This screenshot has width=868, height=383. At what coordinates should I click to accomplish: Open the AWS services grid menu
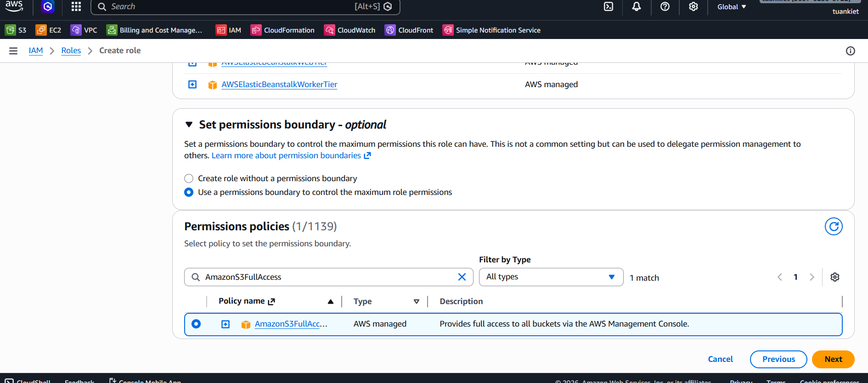point(76,6)
